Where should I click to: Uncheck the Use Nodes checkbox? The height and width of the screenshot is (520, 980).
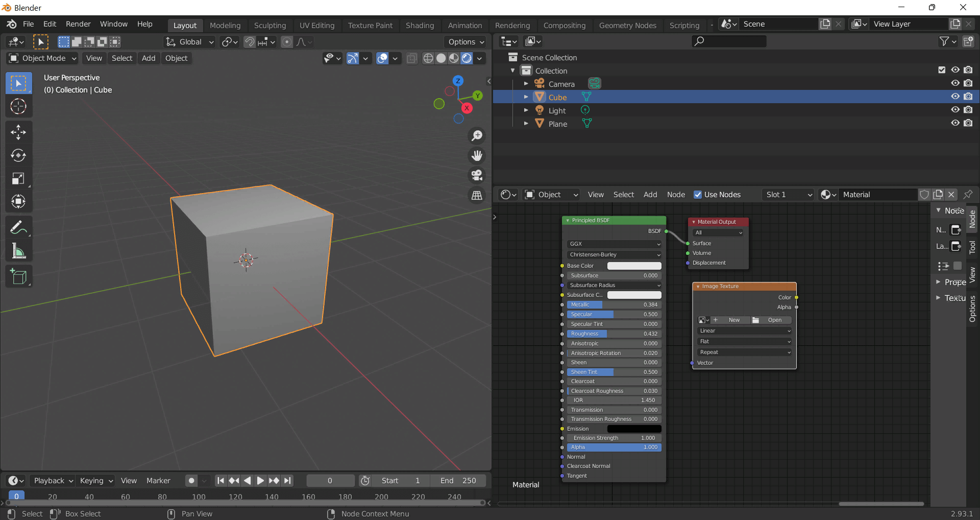[x=698, y=195]
